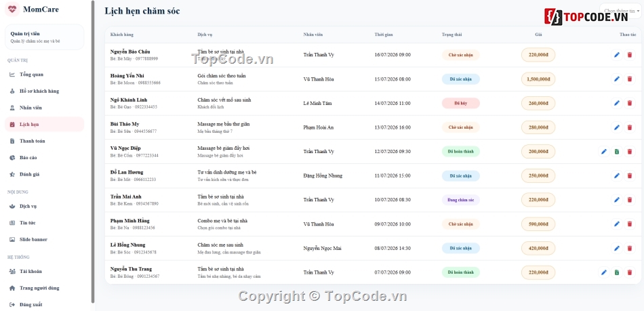
Task: Edit Vũ Ngọc Diệp's appointment
Action: coord(604,152)
